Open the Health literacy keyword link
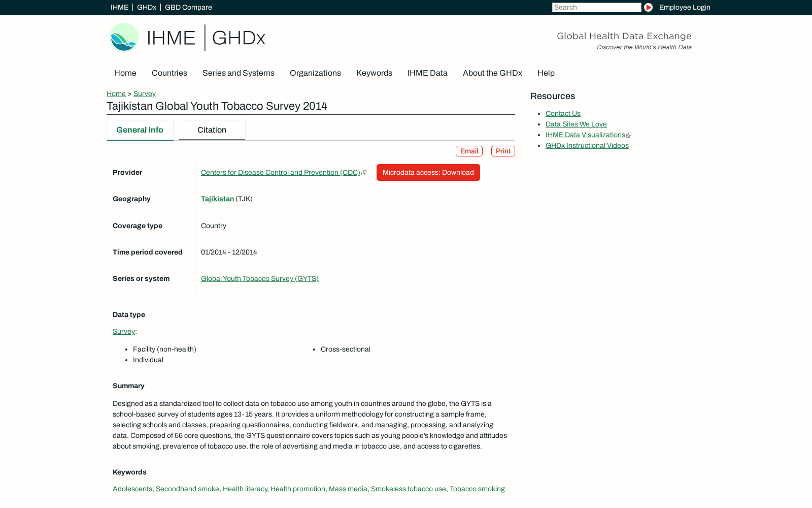The height and width of the screenshot is (508, 812). pos(245,489)
